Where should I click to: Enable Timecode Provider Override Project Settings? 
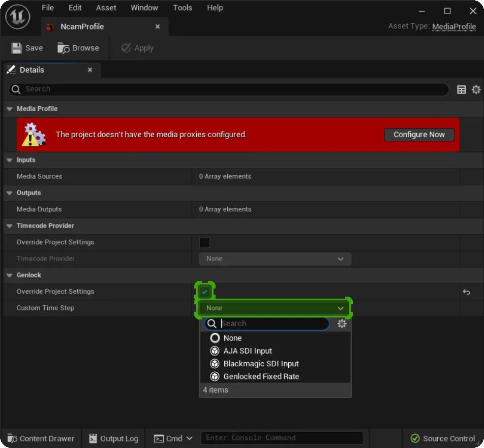click(x=204, y=242)
